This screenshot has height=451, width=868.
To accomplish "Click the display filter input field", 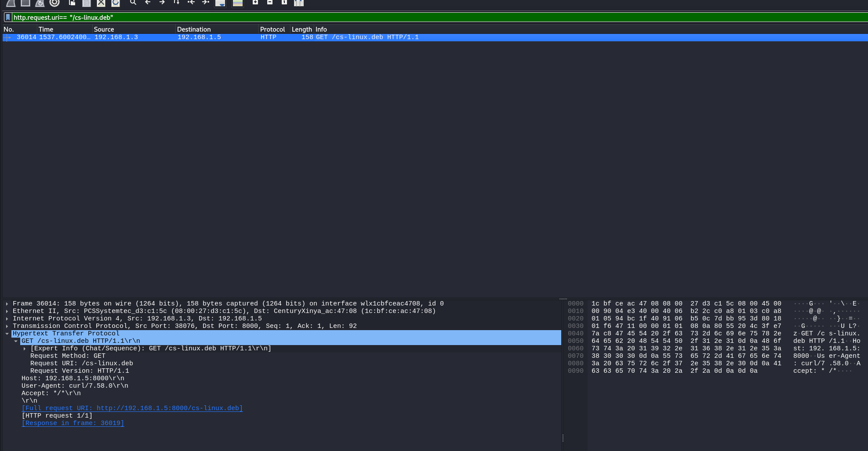I will (439, 17).
